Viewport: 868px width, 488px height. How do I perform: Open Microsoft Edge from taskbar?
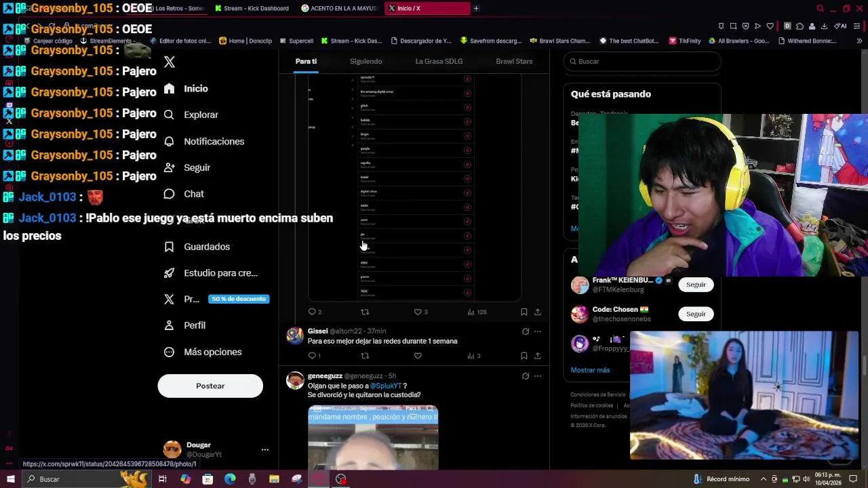pyautogui.click(x=230, y=479)
